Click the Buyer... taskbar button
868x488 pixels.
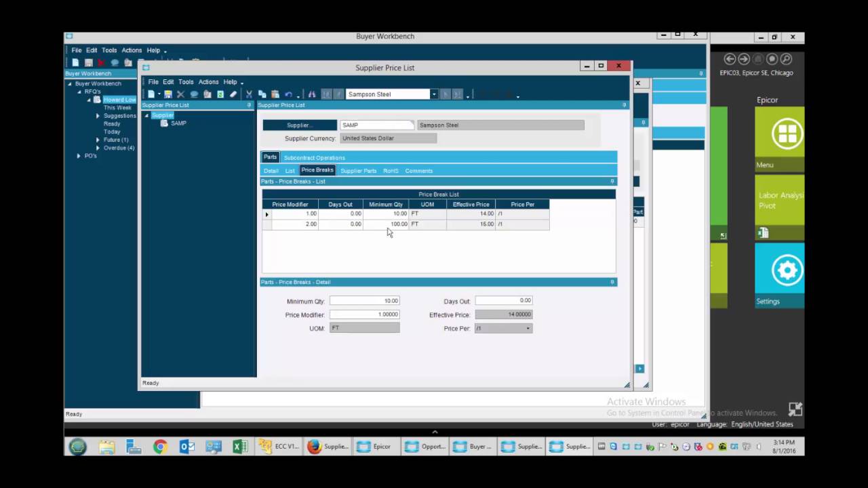[x=473, y=447]
